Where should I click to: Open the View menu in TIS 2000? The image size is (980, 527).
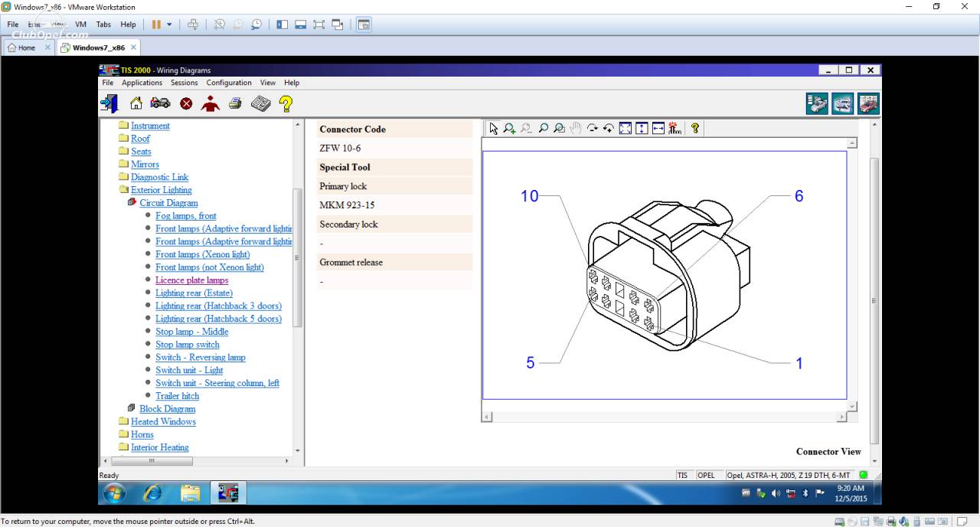click(x=267, y=83)
